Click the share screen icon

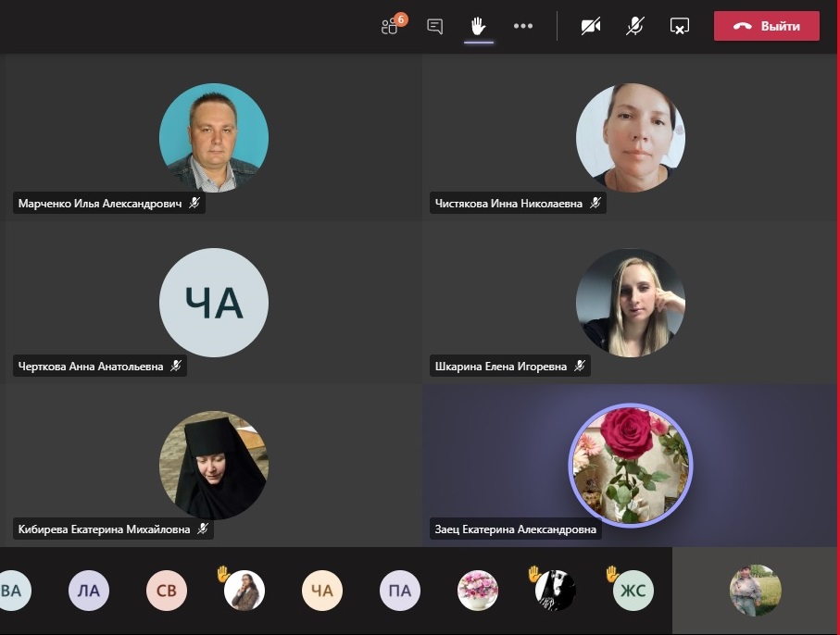tap(680, 26)
